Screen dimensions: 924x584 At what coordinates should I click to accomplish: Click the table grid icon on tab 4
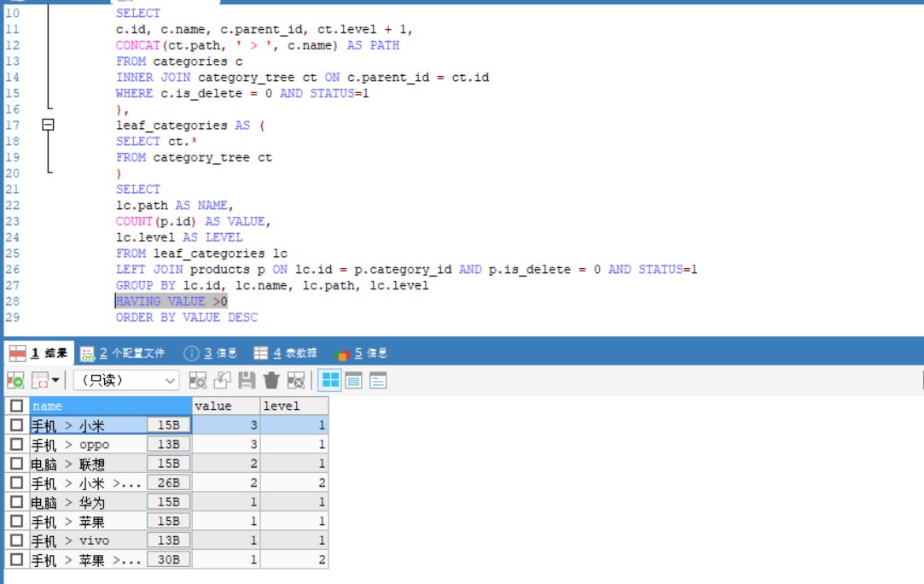click(x=260, y=353)
